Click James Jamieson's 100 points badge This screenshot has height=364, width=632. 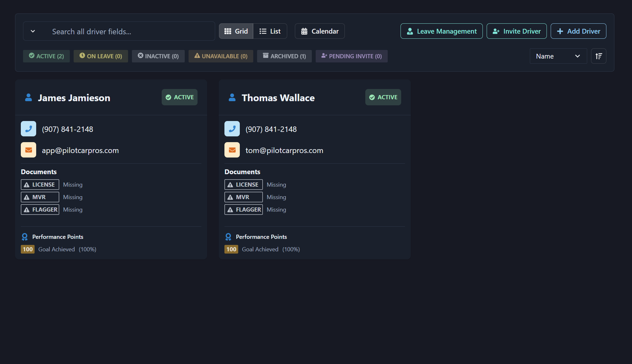pyautogui.click(x=28, y=249)
